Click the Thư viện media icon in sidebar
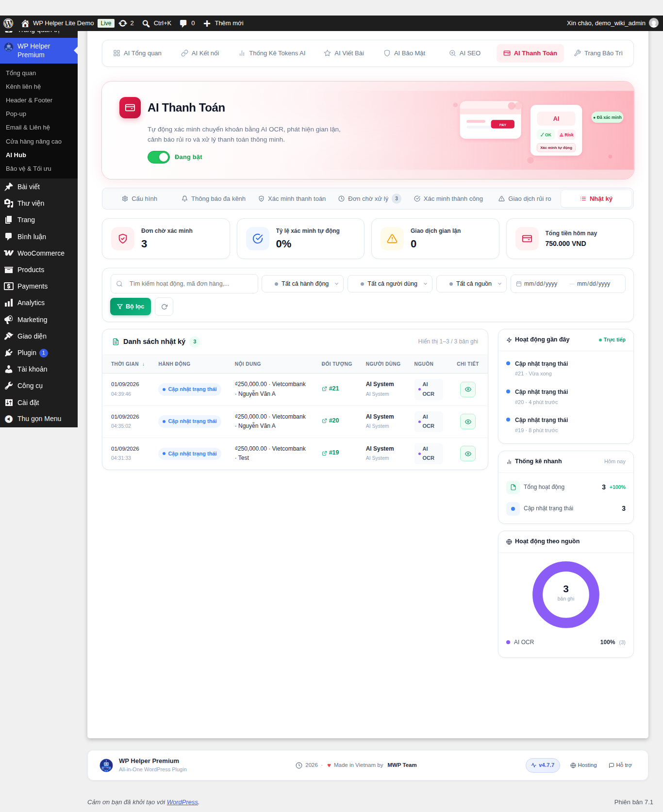 [9, 203]
